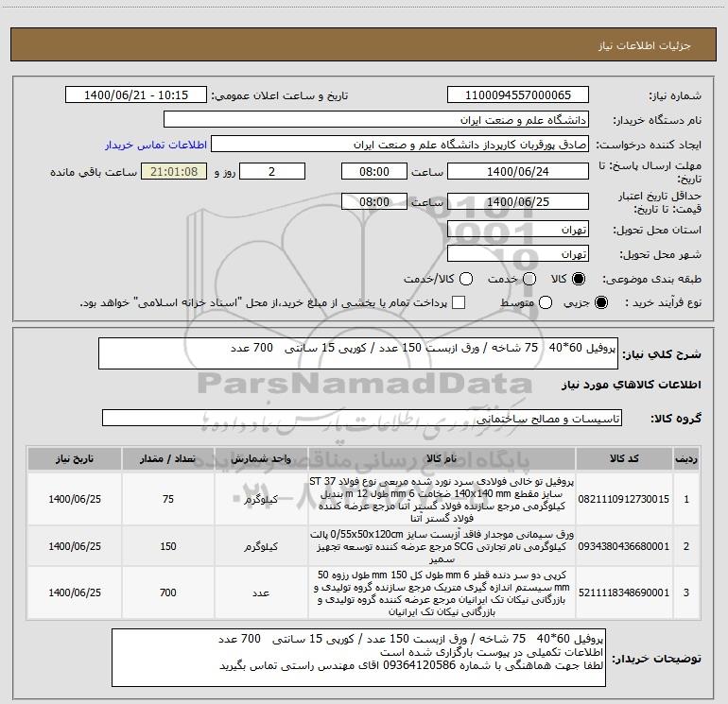Select the کالا radio button
Viewport: 728px width, 704px height.
click(579, 279)
